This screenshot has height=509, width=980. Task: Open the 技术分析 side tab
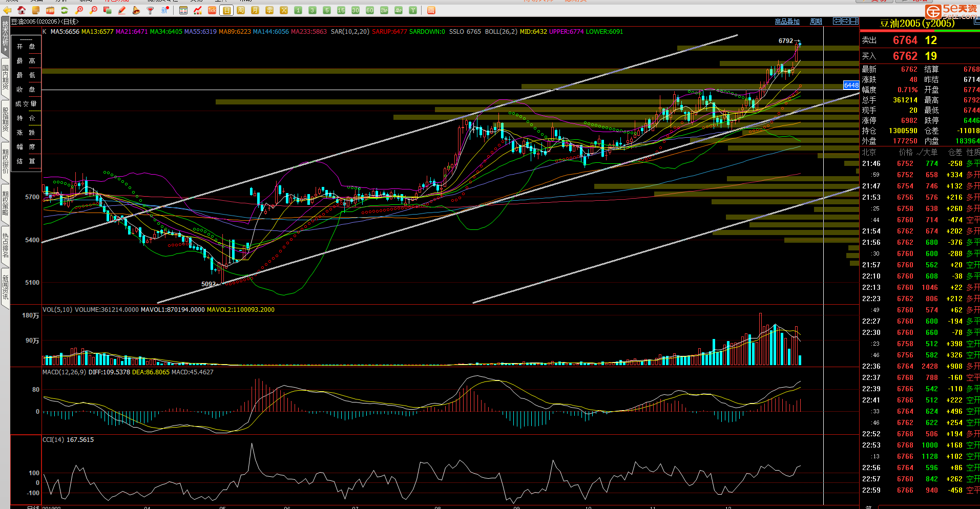(x=5, y=36)
